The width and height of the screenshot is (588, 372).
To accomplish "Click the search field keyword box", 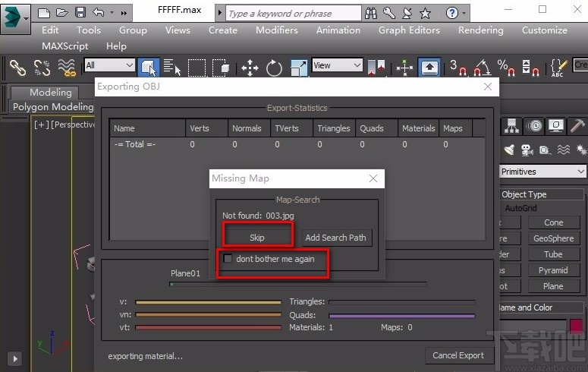I will click(294, 14).
